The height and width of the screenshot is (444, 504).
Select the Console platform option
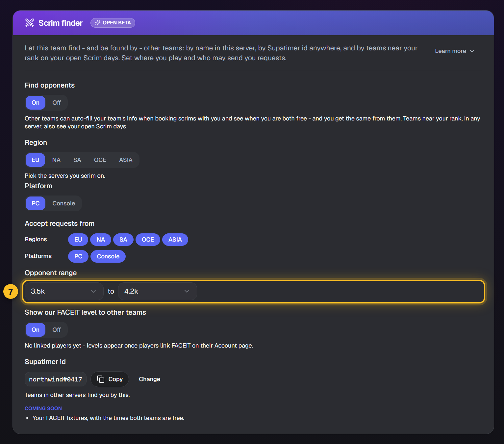pyautogui.click(x=64, y=203)
